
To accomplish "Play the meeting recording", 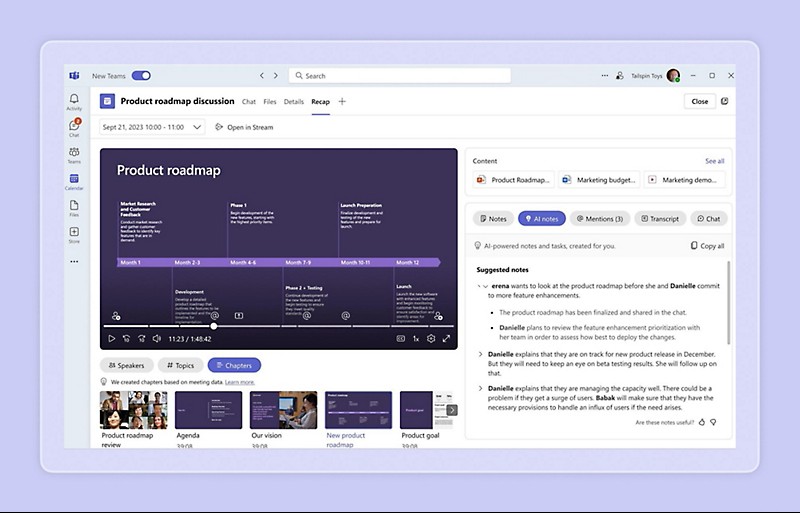I will pyautogui.click(x=112, y=339).
